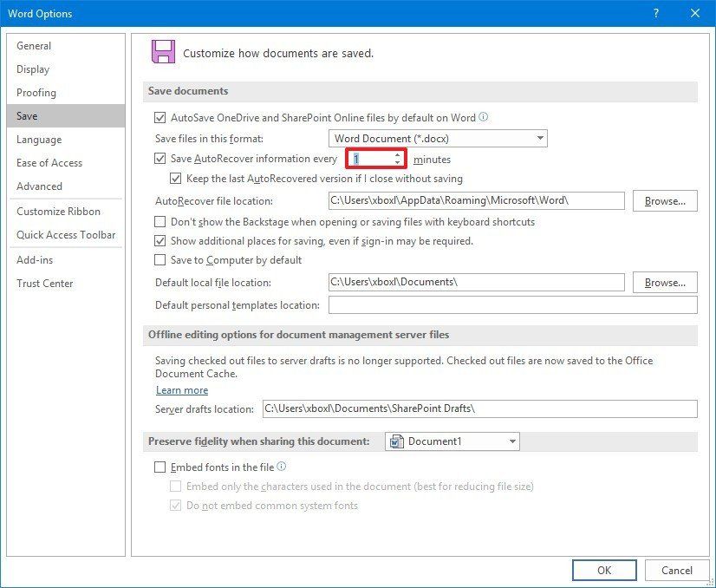Select Trust Center in the sidebar

click(45, 283)
